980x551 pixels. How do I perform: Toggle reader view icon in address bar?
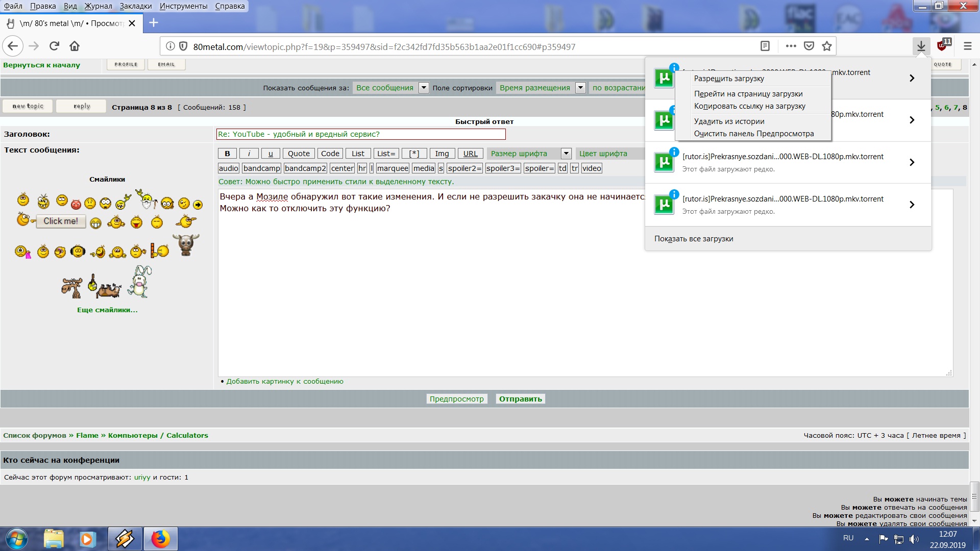pyautogui.click(x=765, y=46)
